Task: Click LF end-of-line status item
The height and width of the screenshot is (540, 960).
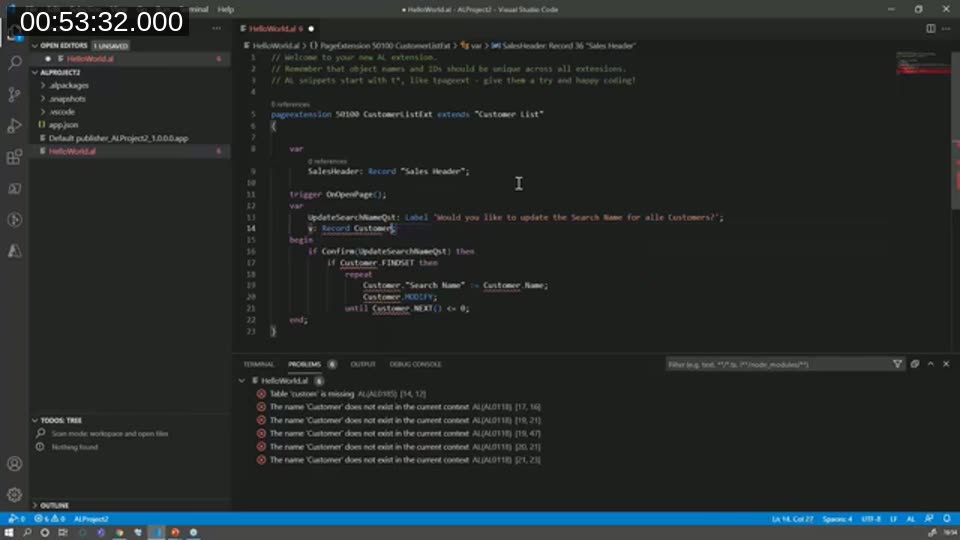Action: click(x=893, y=519)
